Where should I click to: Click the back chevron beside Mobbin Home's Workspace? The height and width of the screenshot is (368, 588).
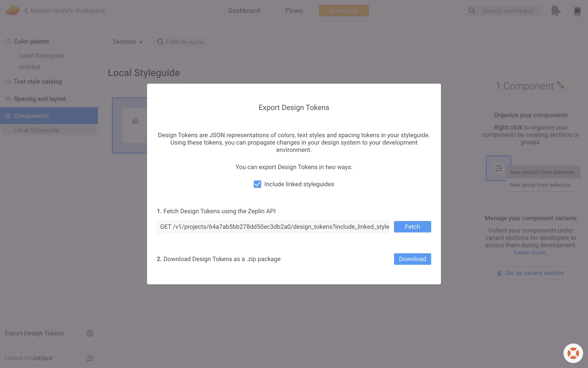click(26, 11)
